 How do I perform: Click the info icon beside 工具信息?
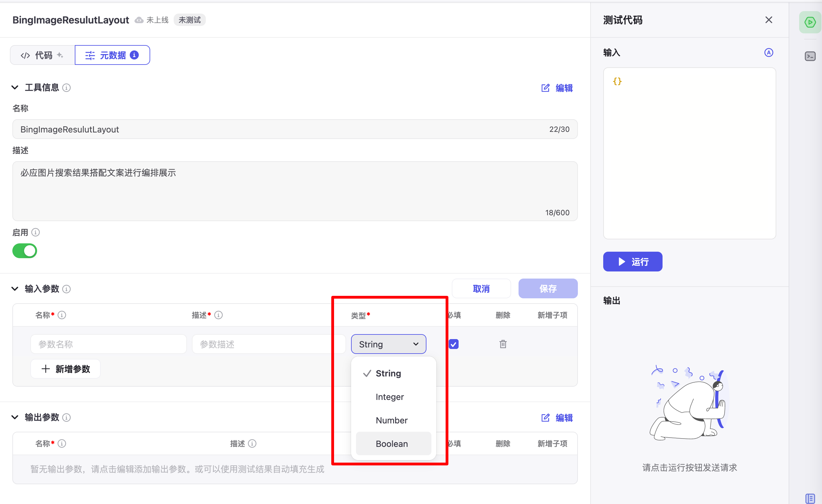(x=66, y=88)
